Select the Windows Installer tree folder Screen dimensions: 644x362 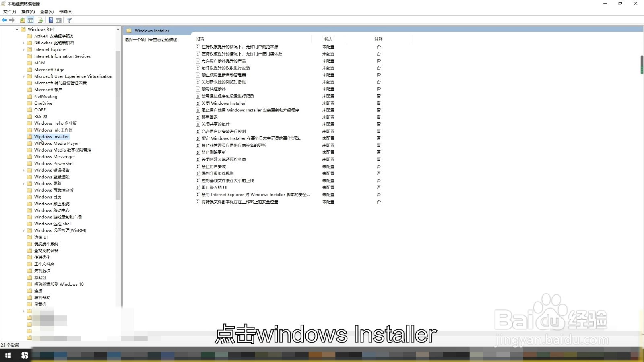pyautogui.click(x=52, y=137)
